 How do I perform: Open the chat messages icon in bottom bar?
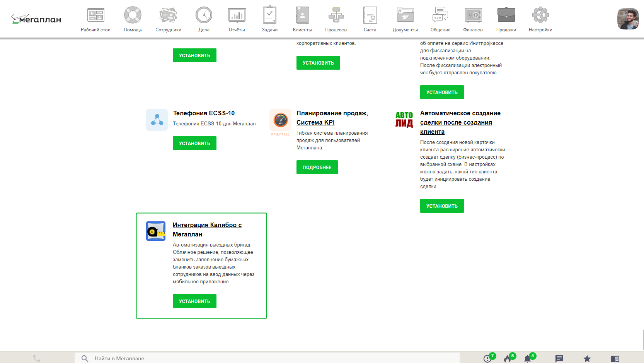click(x=559, y=359)
